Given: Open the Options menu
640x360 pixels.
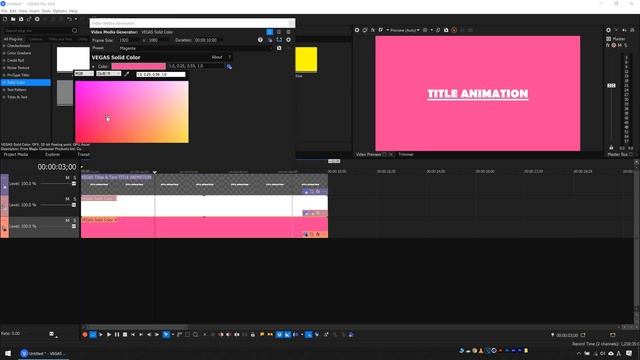Looking at the screenshot, I should pos(60,11).
